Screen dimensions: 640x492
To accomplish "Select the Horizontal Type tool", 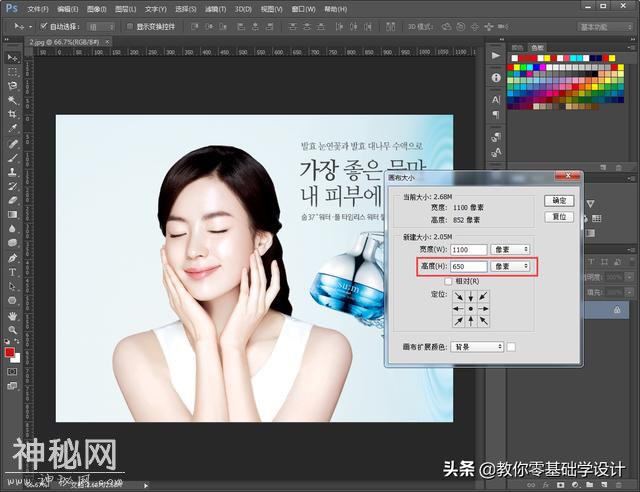I will click(x=13, y=271).
